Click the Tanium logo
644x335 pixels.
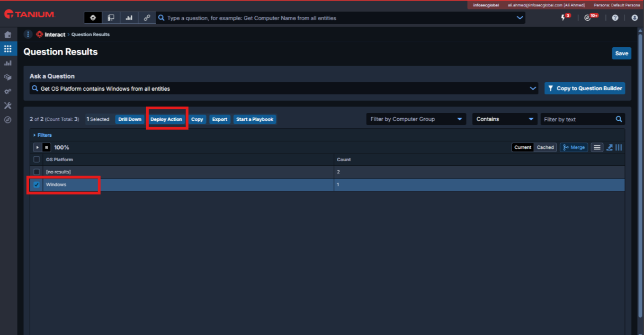(29, 15)
